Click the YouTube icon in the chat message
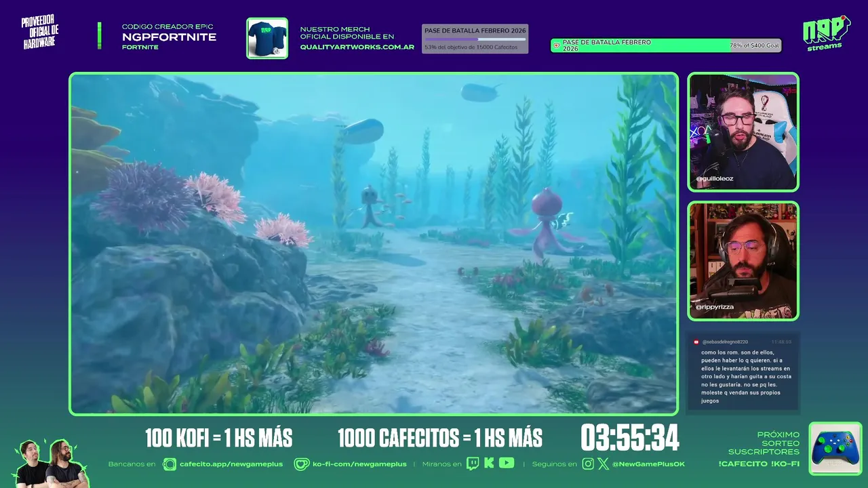 (696, 342)
